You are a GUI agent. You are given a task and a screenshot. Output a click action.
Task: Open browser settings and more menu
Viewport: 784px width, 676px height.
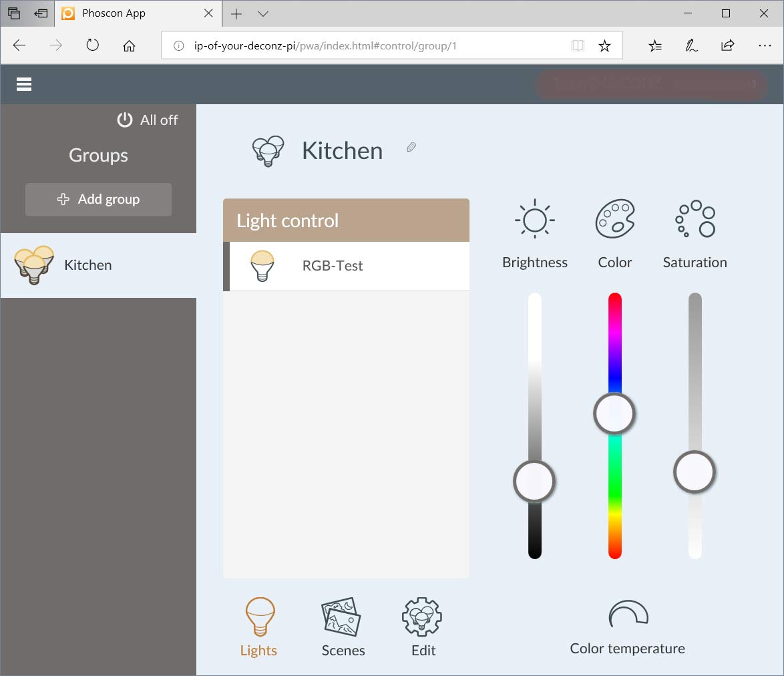click(x=765, y=45)
